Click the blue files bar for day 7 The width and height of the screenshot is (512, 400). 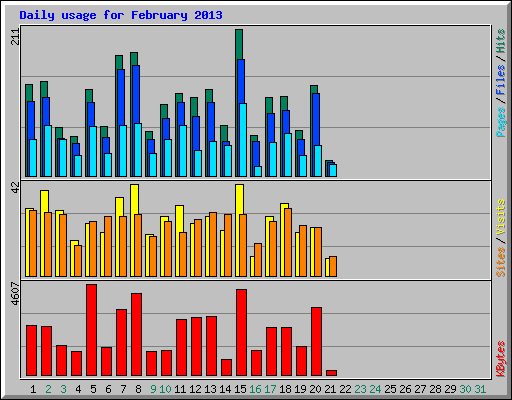(121, 97)
